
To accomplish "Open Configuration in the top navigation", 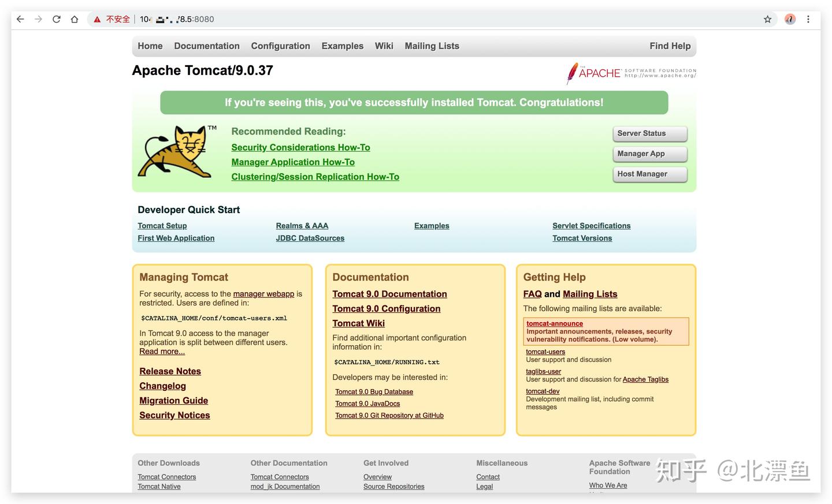I will tap(280, 46).
